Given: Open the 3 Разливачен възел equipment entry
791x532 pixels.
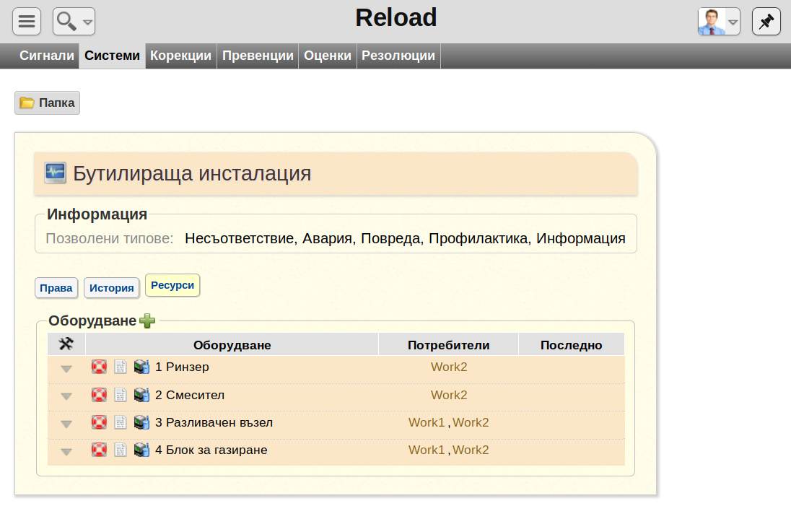Looking at the screenshot, I should 214,422.
